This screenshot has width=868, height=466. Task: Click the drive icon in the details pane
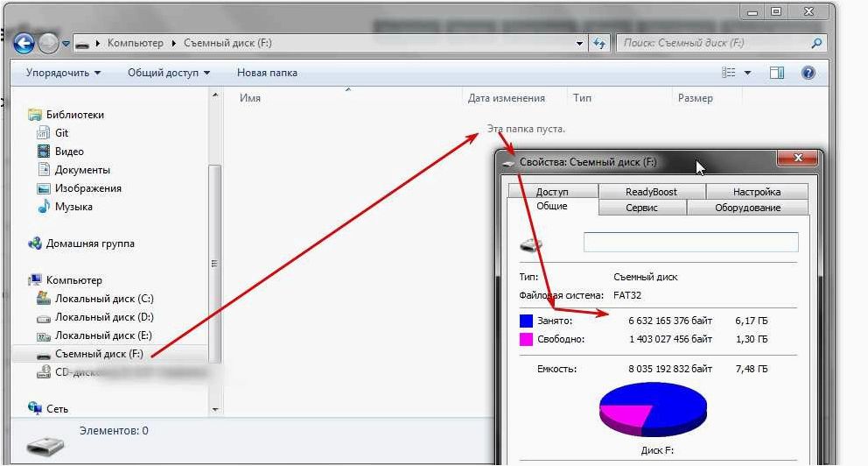tap(45, 446)
